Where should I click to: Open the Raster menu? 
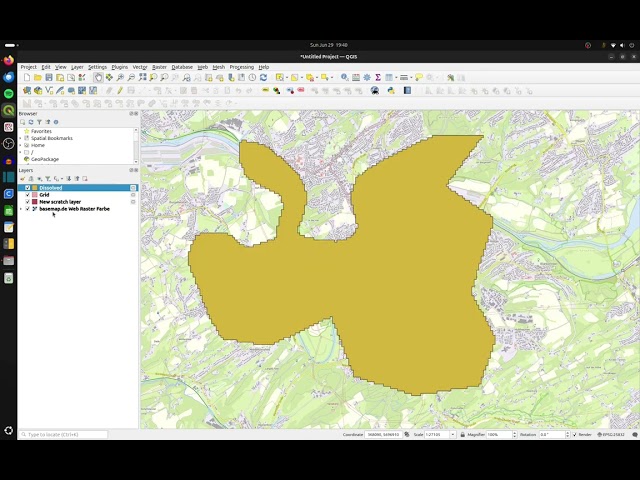[x=159, y=67]
